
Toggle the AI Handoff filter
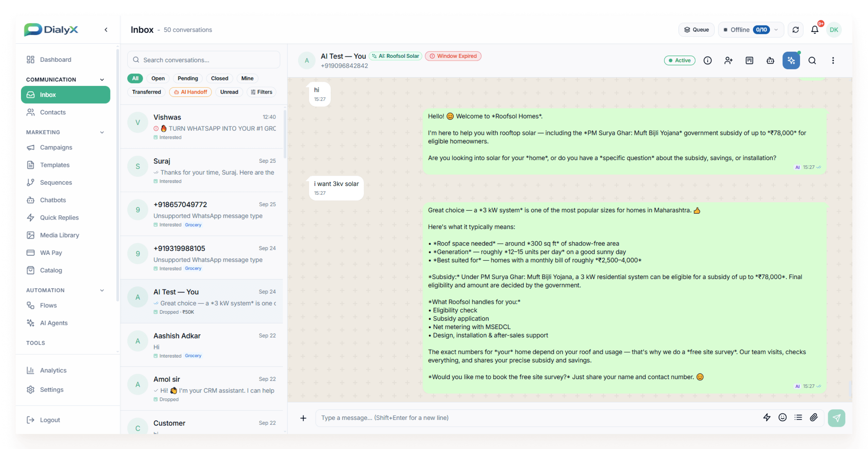[x=191, y=91]
